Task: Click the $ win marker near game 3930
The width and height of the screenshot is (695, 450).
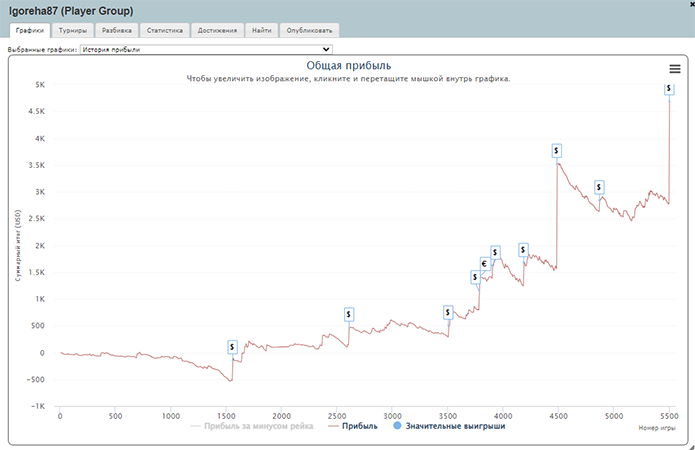Action: pos(495,252)
